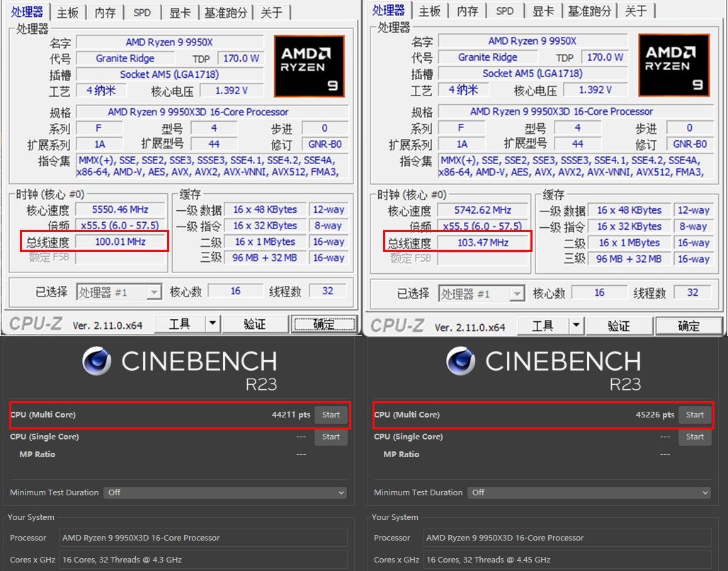The width and height of the screenshot is (728, 571).
Task: Open 关于 tab in left CPU-Z window
Action: [272, 13]
